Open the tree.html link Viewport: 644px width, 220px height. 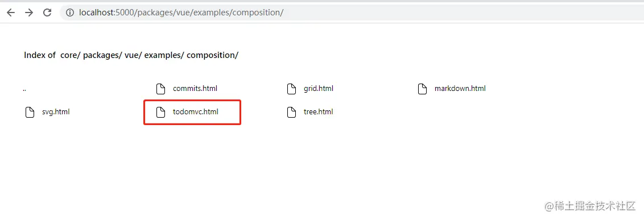click(319, 111)
